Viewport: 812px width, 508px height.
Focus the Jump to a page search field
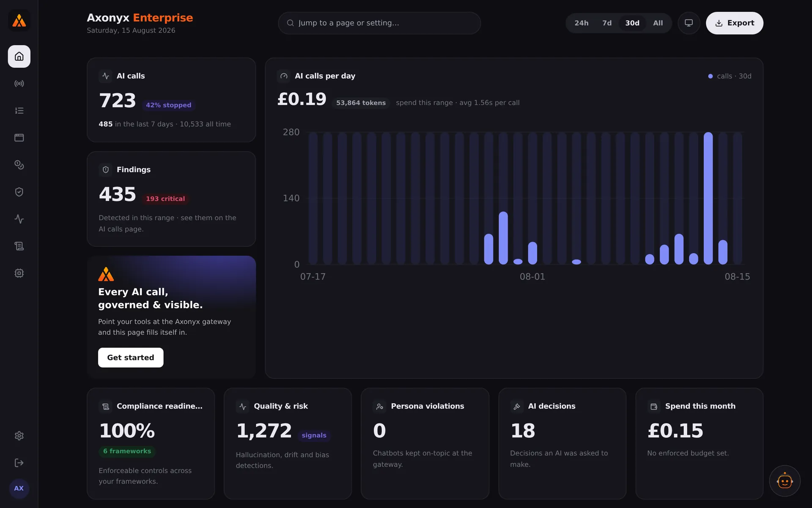379,23
